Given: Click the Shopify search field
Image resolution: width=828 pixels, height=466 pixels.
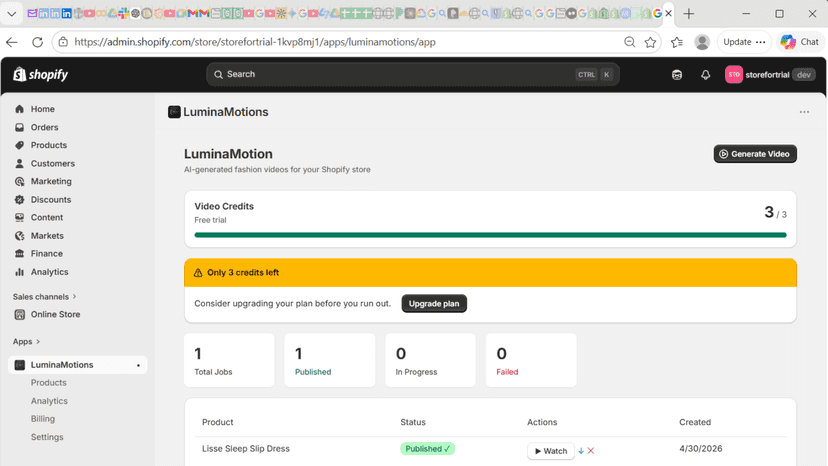Looking at the screenshot, I should tap(412, 74).
